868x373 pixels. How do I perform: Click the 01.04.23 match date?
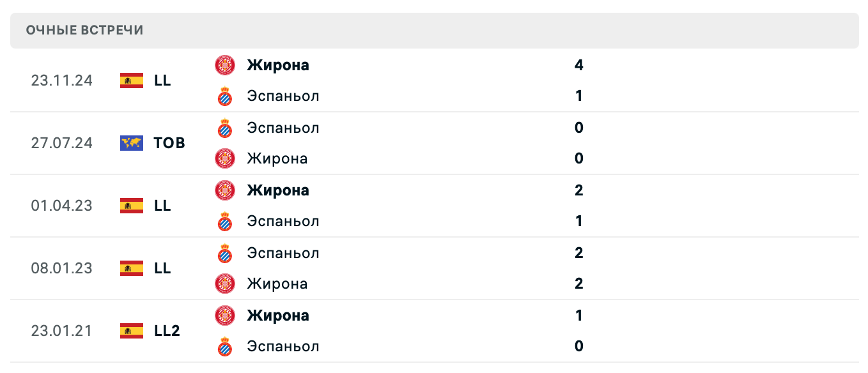pyautogui.click(x=61, y=206)
